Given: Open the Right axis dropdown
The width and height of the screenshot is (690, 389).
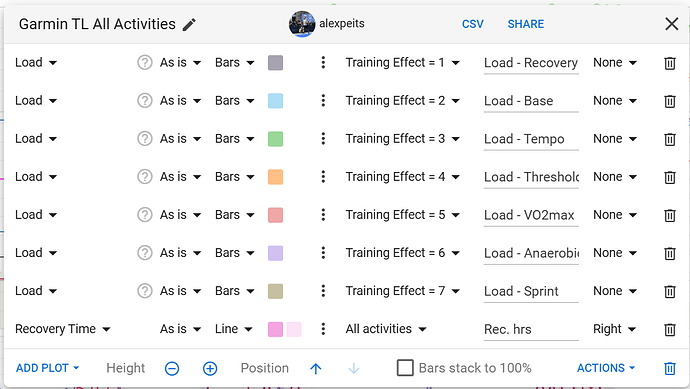Looking at the screenshot, I should [615, 329].
